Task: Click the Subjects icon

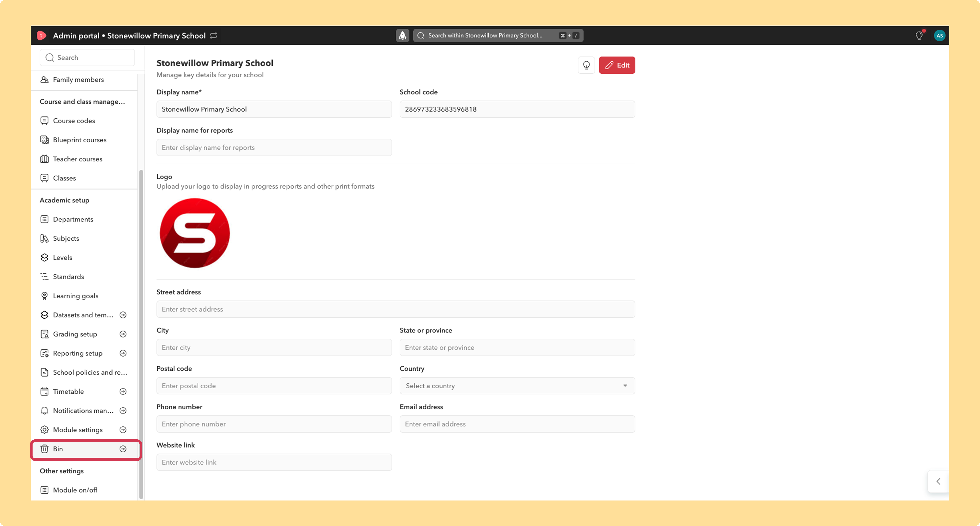Action: click(45, 238)
